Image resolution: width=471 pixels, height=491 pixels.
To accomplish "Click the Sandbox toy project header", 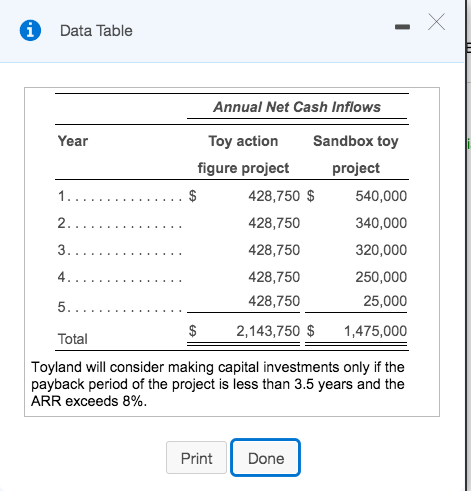I will [356, 154].
